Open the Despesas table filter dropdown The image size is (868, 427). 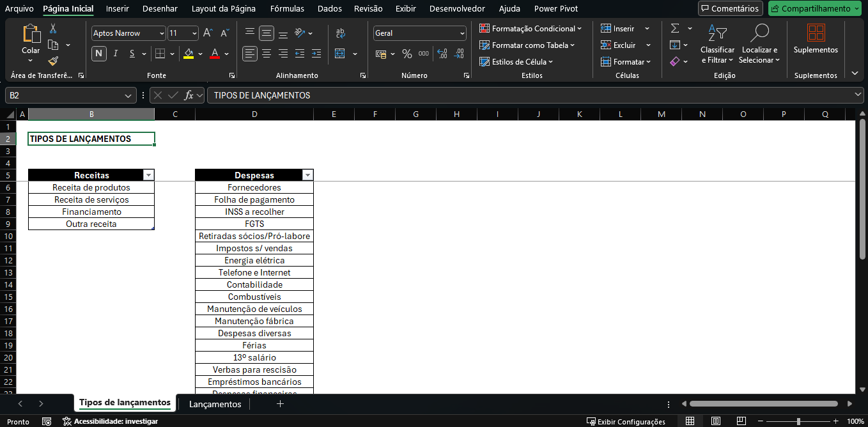307,175
